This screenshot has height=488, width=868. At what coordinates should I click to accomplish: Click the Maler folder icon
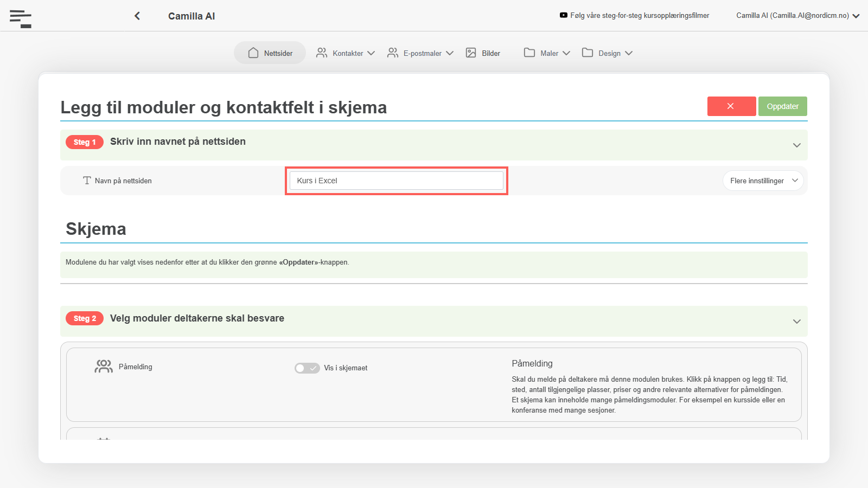pyautogui.click(x=529, y=53)
